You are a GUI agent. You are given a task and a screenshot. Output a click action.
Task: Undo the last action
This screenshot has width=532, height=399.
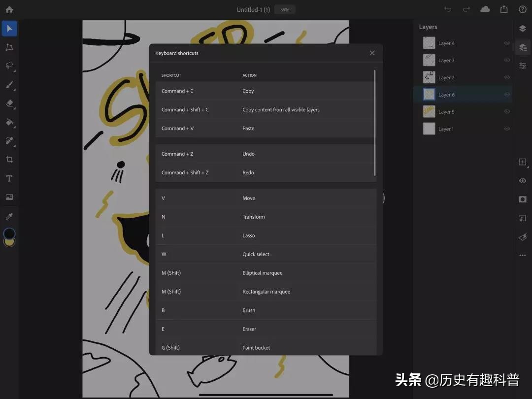coord(447,9)
